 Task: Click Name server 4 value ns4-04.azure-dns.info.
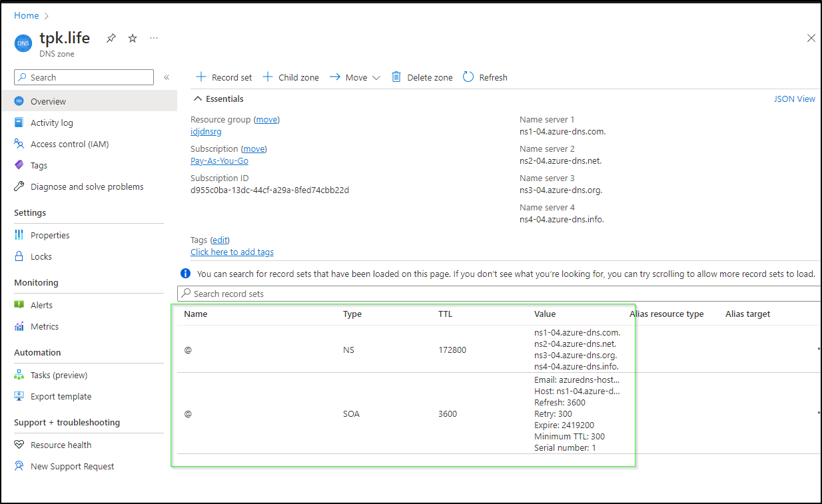click(x=562, y=220)
